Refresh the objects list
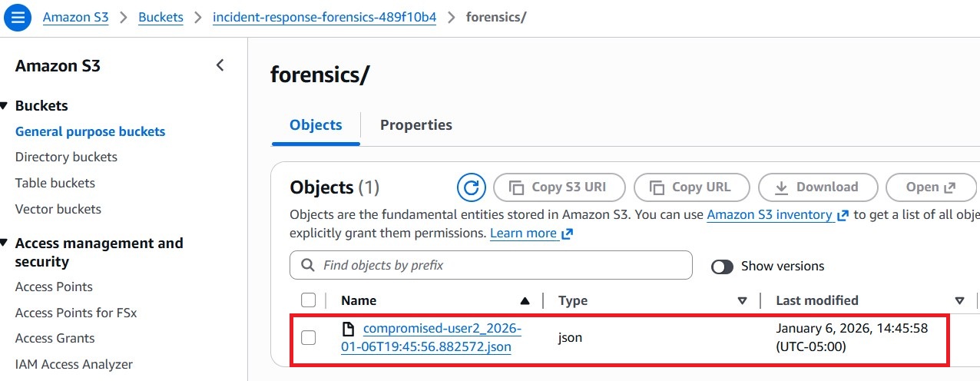The width and height of the screenshot is (980, 381). point(472,187)
